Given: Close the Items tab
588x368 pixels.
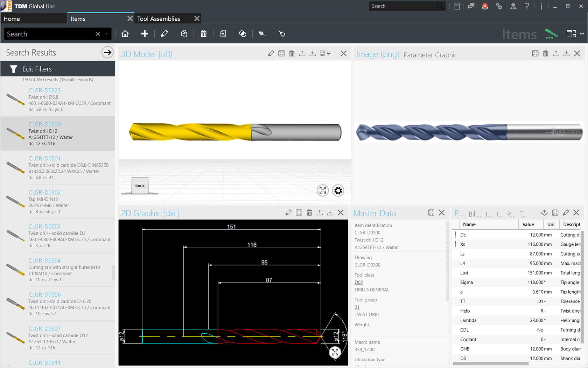Looking at the screenshot, I should tap(130, 19).
